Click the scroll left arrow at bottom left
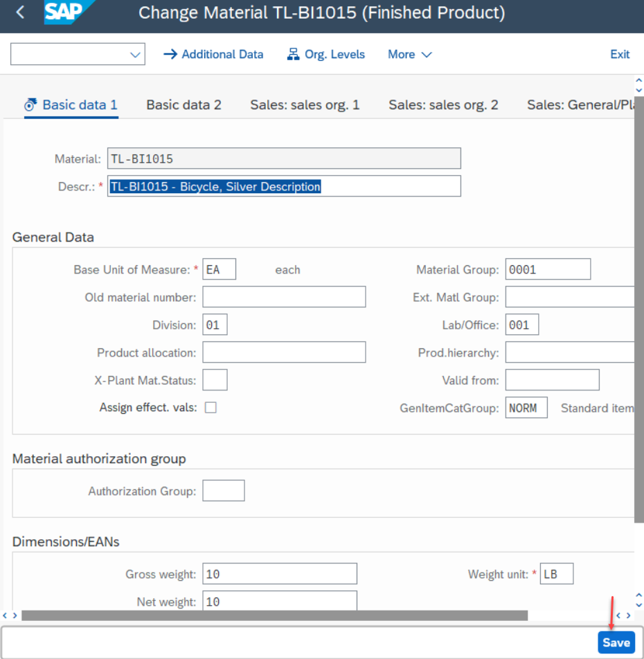Image resolution: width=644 pixels, height=659 pixels. pyautogui.click(x=5, y=615)
